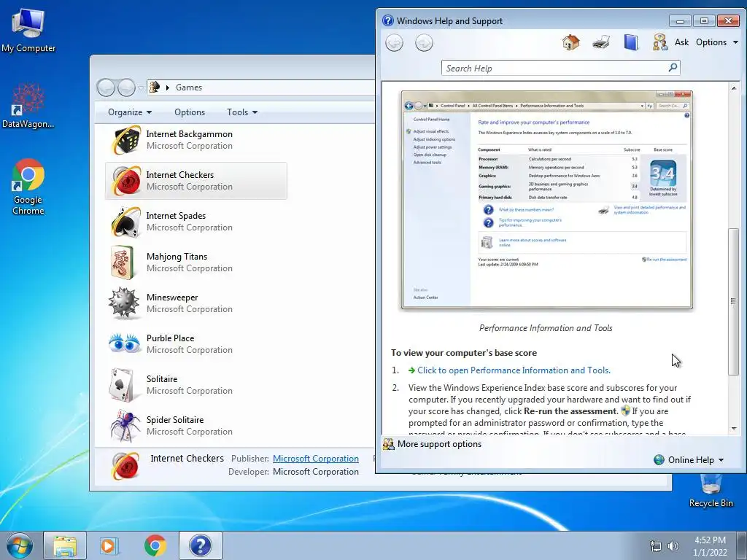Click the Games window back button
Viewport: 747px width, 560px height.
(x=106, y=87)
